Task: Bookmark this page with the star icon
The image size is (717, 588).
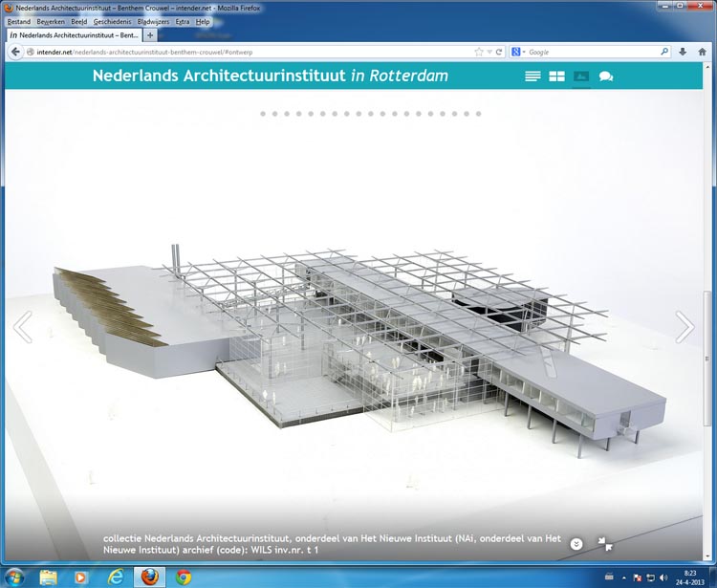Action: tap(479, 53)
